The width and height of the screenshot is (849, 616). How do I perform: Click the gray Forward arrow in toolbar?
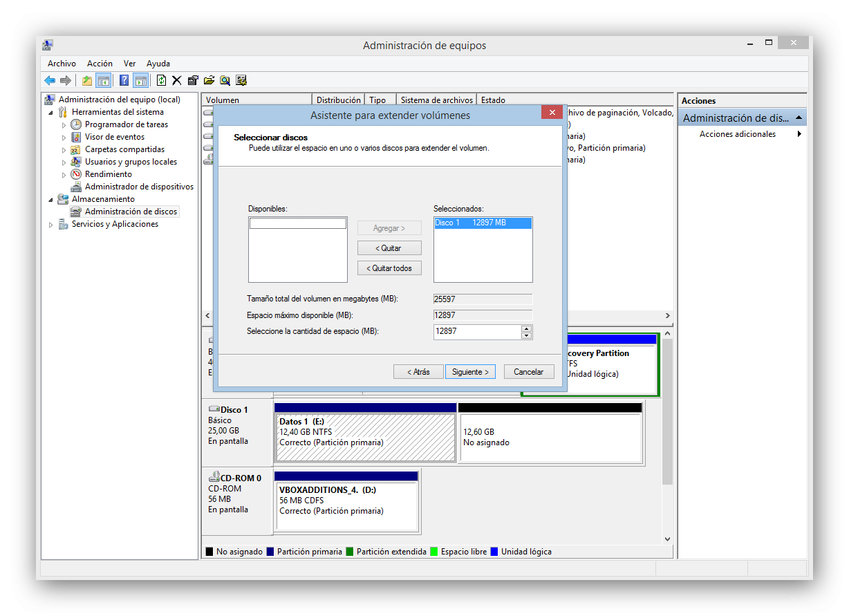(66, 80)
